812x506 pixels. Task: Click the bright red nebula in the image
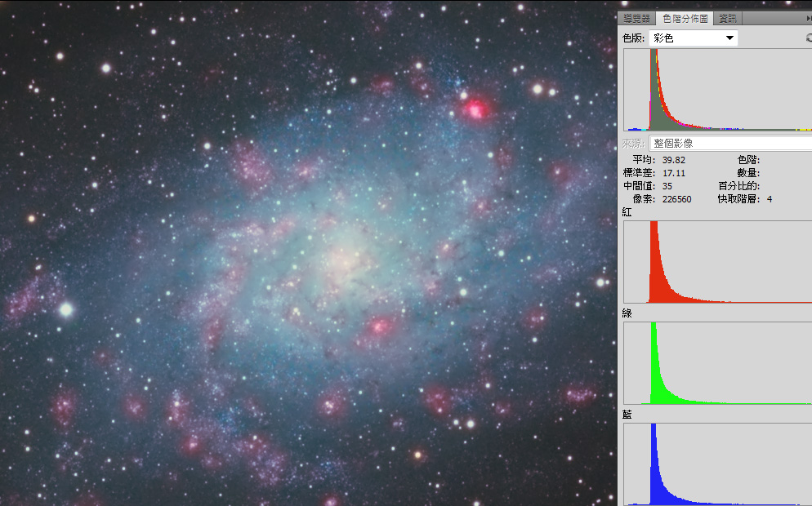click(x=475, y=108)
